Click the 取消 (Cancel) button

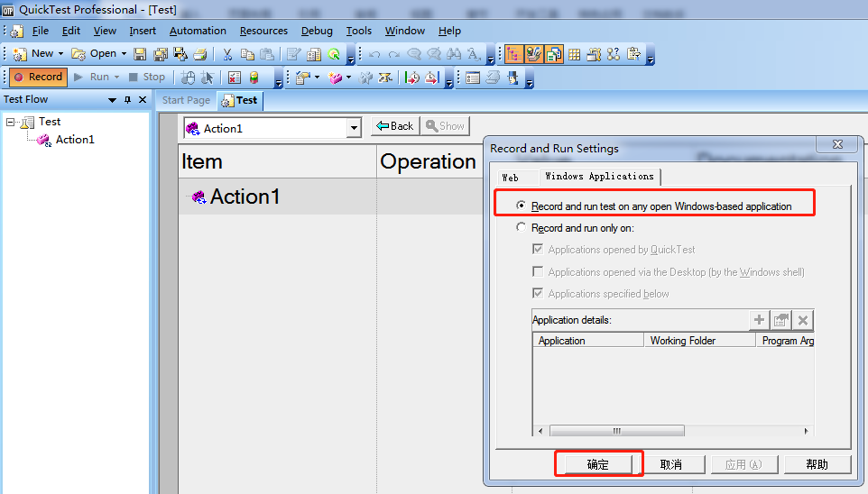coord(671,464)
